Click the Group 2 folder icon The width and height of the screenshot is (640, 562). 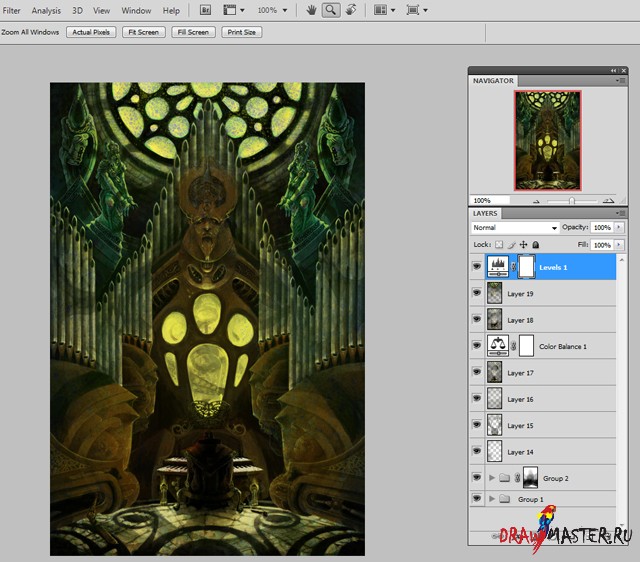505,478
